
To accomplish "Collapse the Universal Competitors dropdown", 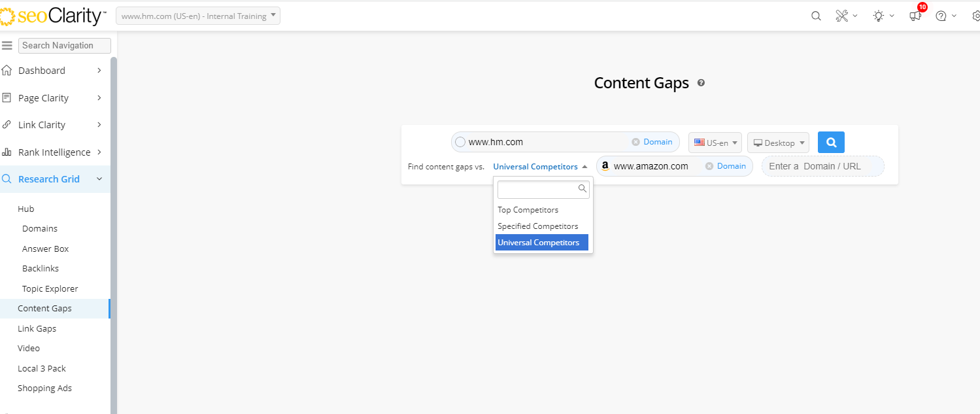I will pos(540,167).
